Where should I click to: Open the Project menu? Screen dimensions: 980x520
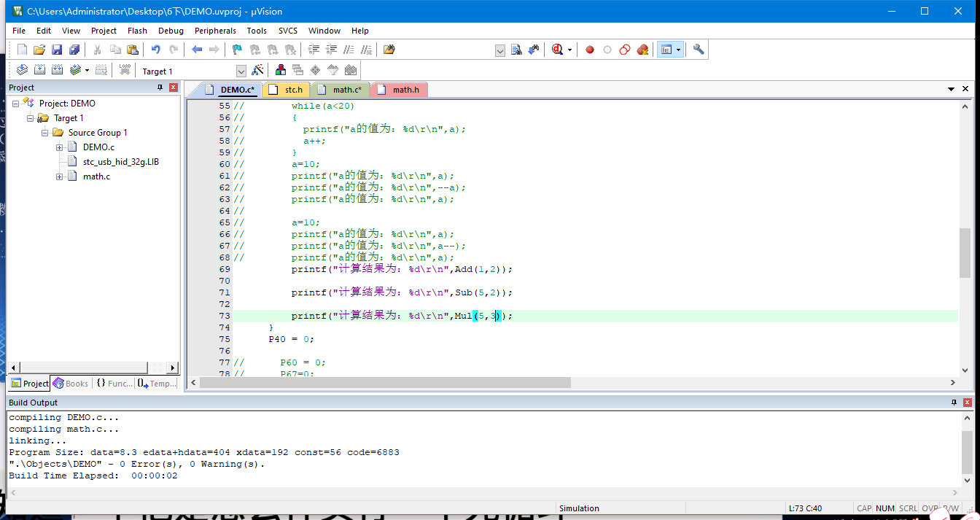tap(104, 31)
